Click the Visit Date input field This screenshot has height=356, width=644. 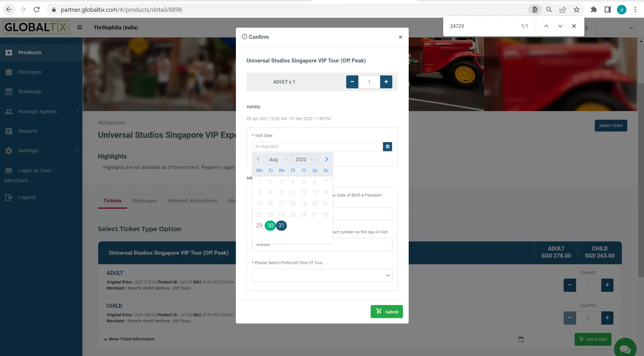click(317, 146)
